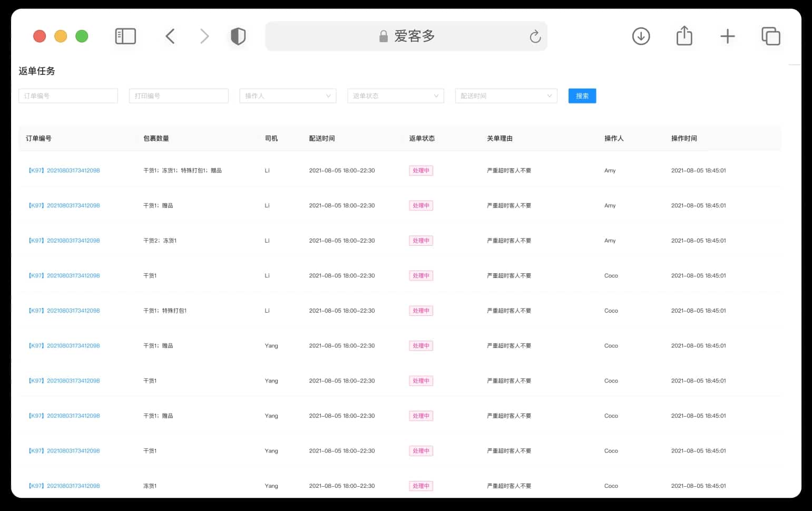Show downloads with the download icon
The image size is (812, 511).
click(641, 36)
